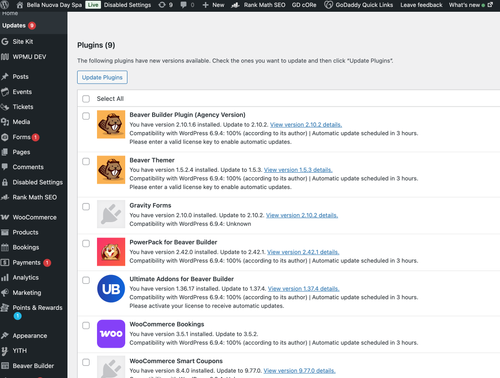Click the WooCommerce sidebar icon
This screenshot has width=500, height=378.
(5, 217)
